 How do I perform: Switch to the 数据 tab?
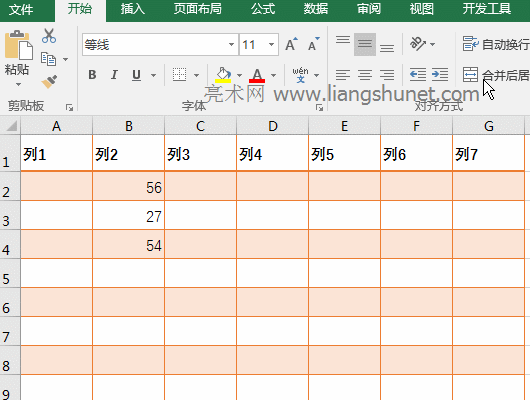pos(316,9)
